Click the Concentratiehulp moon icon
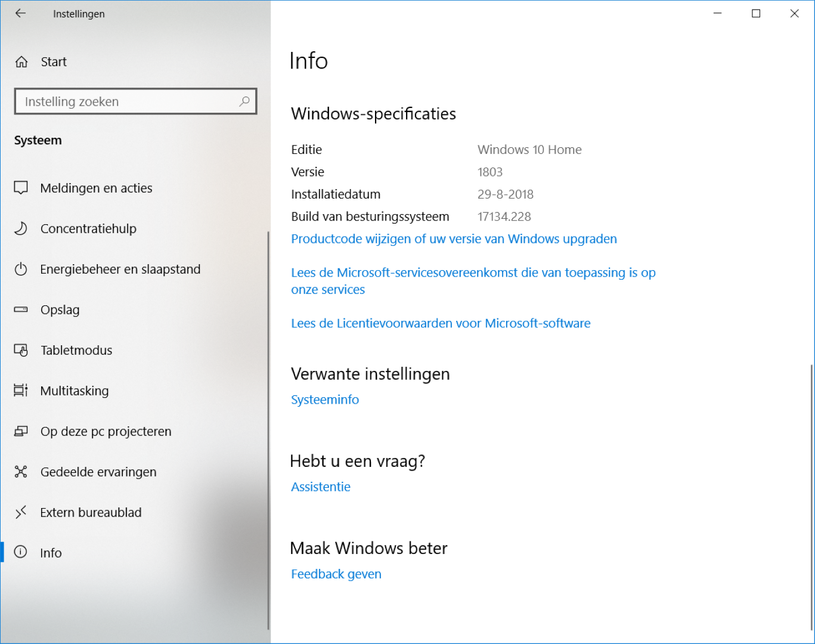This screenshot has width=815, height=644. pyautogui.click(x=21, y=228)
